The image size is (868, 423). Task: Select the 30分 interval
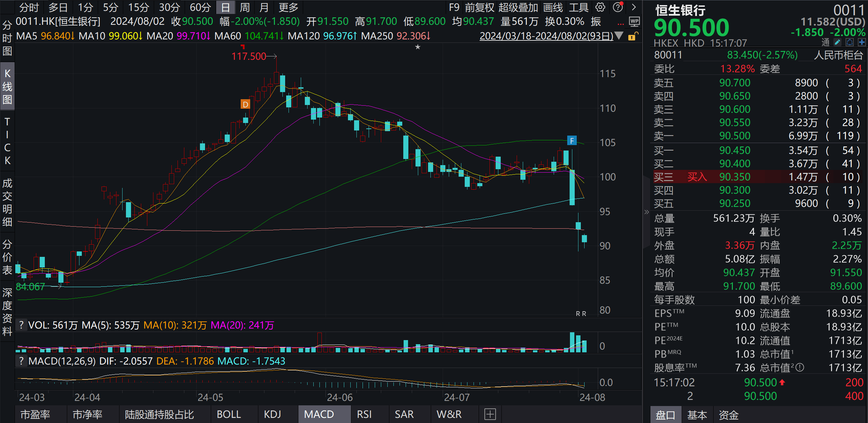click(169, 7)
